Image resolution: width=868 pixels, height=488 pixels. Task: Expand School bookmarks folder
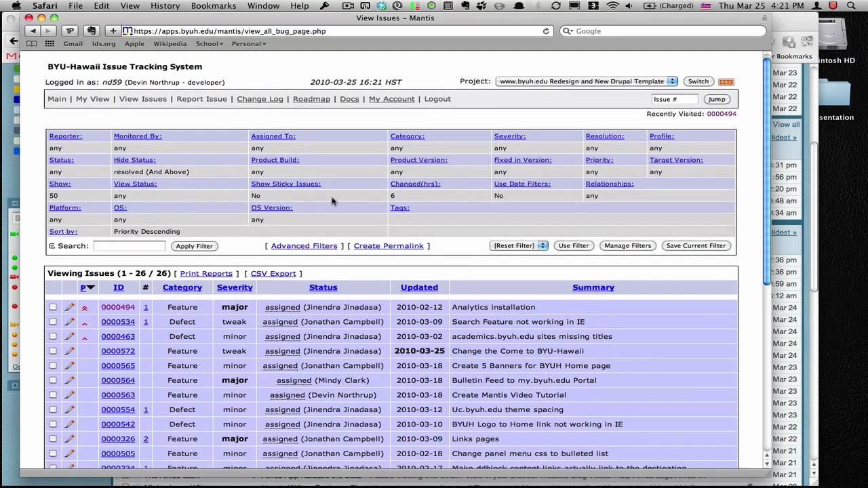[x=210, y=44]
